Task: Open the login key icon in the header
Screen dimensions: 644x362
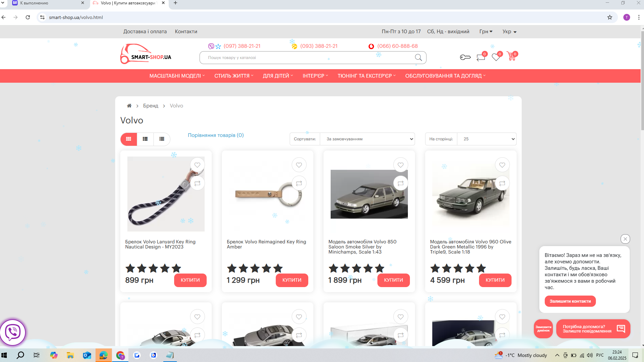Action: (x=465, y=57)
